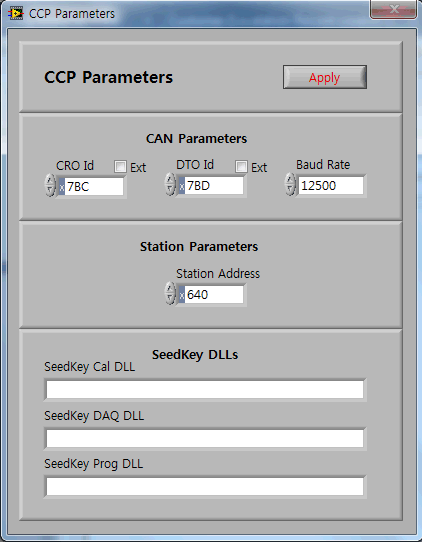Select the CRO Id field showing 7BC
Screen dimensions: 422x542
point(94,187)
